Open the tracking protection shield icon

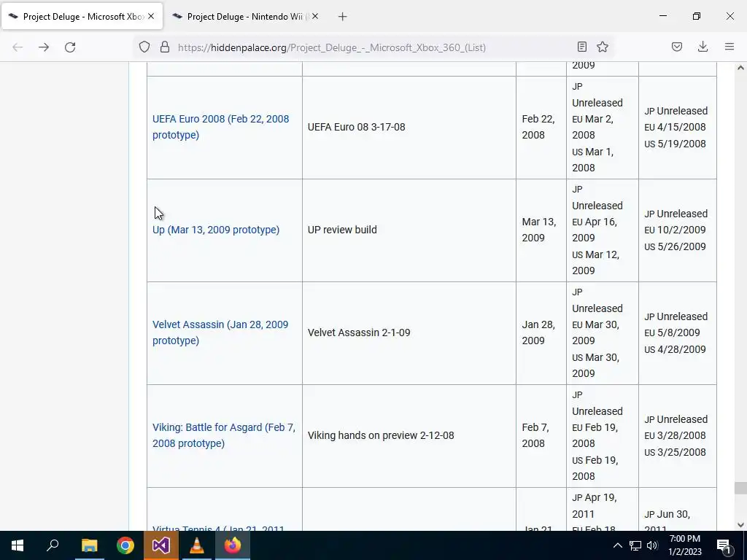[x=144, y=47]
